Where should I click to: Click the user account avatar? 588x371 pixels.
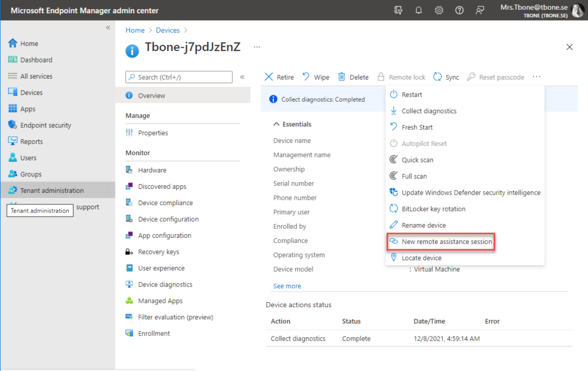(578, 10)
